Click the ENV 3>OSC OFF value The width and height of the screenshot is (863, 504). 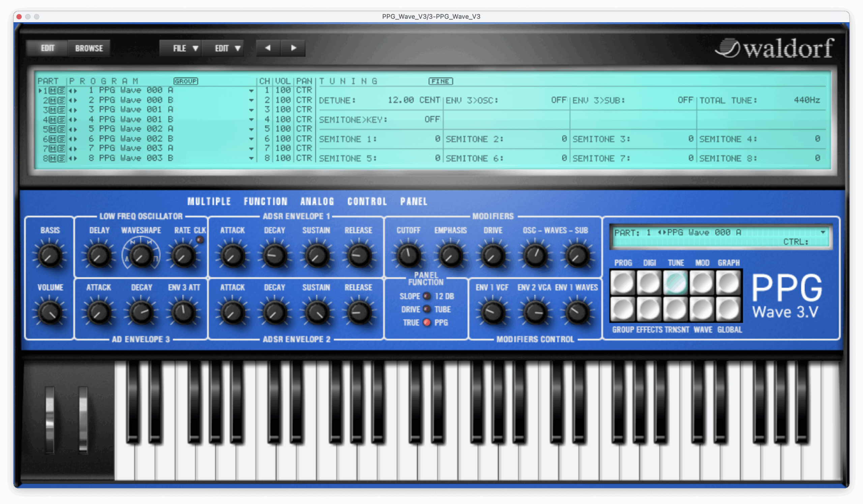click(559, 100)
